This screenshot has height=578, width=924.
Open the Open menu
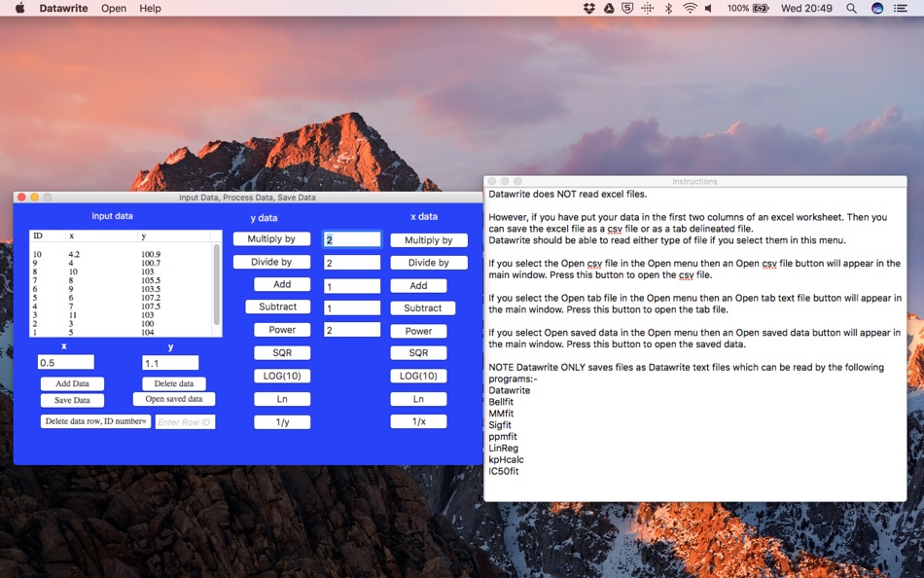coord(114,8)
